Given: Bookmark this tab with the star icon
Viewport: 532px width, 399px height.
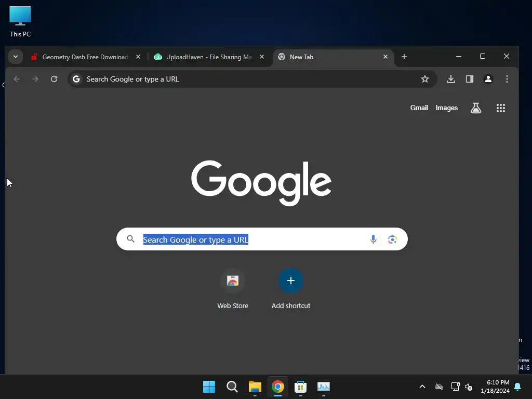Looking at the screenshot, I should [424, 79].
